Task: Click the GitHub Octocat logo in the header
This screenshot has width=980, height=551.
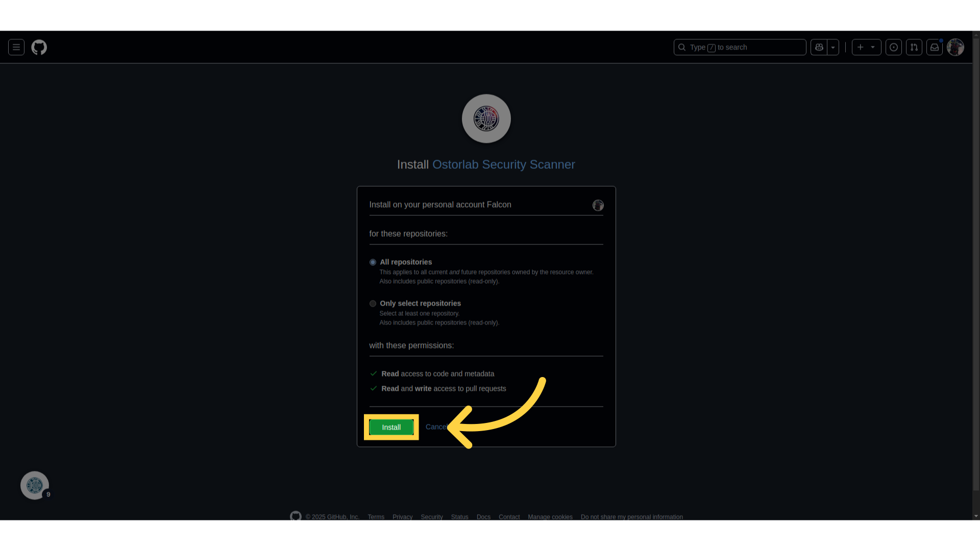Action: (39, 47)
